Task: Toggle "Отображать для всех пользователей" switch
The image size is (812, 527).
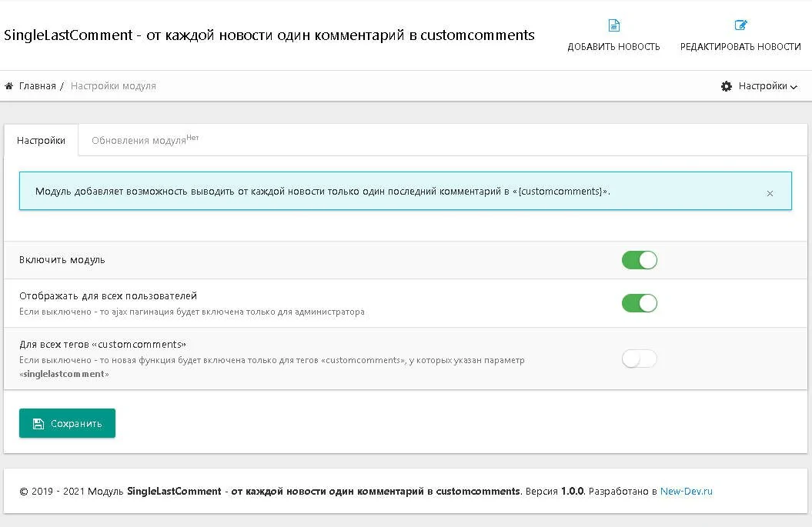Action: [639, 303]
